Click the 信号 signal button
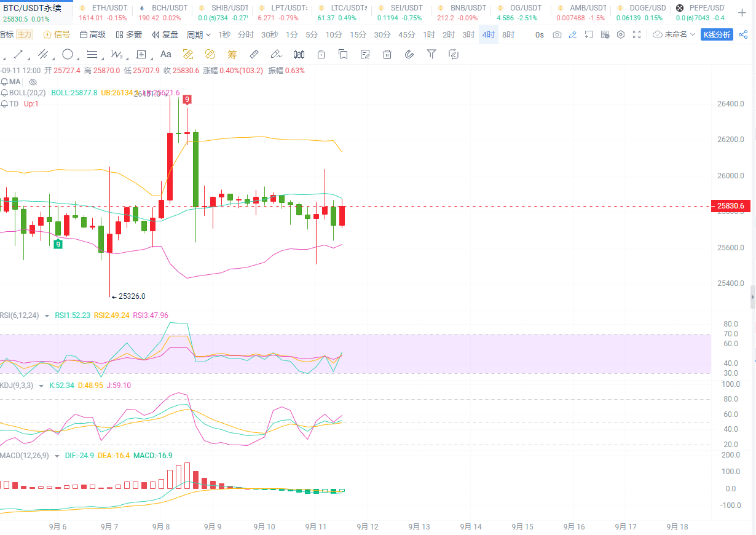 pyautogui.click(x=57, y=34)
